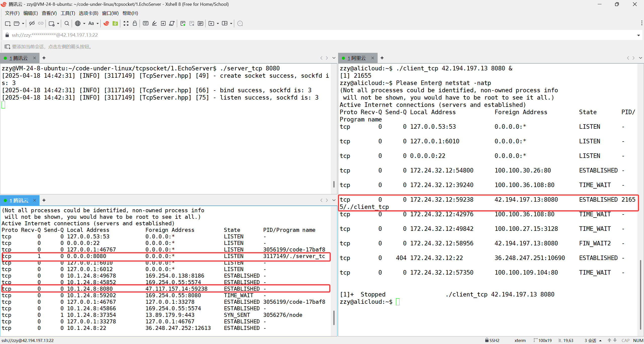This screenshot has height=344, width=644.
Task: Click the new session toolbar icon
Action: [x=8, y=23]
